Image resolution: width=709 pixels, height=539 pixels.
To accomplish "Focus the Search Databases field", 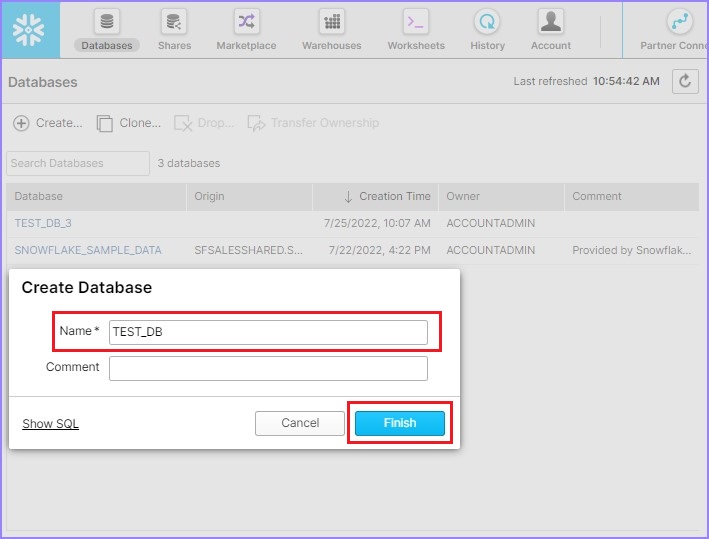I will point(78,163).
